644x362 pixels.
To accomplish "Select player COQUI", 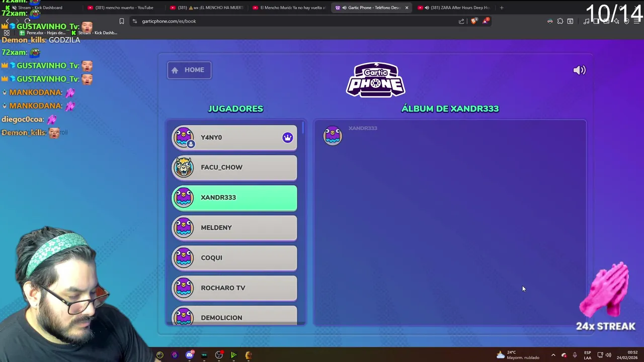I will pyautogui.click(x=234, y=258).
